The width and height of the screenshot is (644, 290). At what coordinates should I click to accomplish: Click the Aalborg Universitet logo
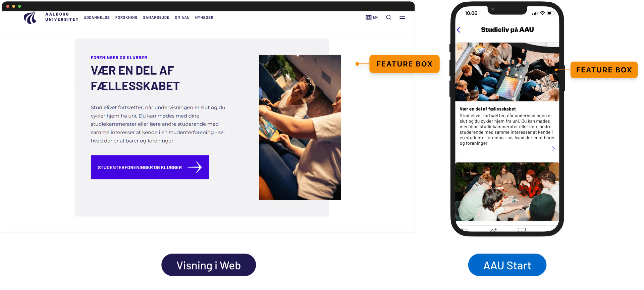[x=51, y=17]
